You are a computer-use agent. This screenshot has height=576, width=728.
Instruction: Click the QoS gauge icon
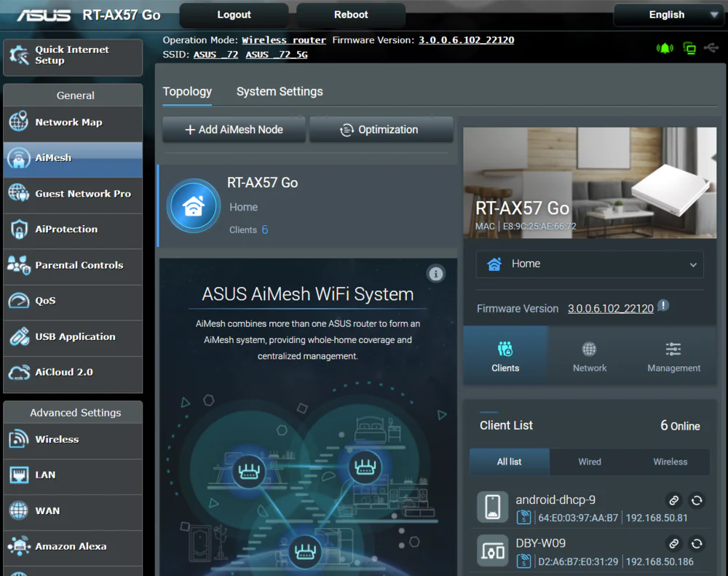(x=19, y=301)
